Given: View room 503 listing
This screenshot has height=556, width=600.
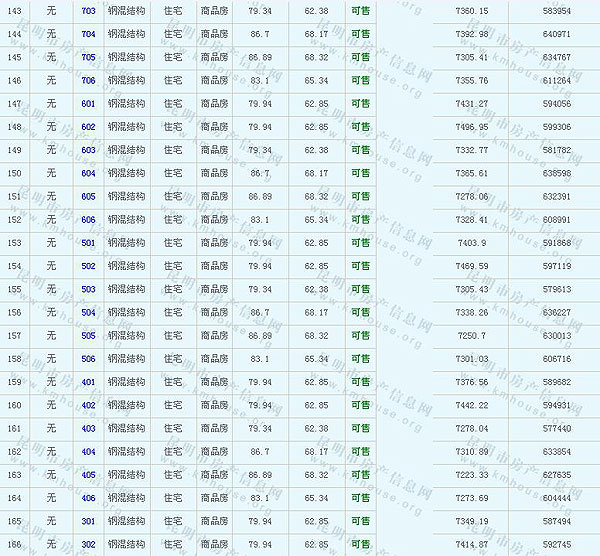Looking at the screenshot, I should point(88,289).
